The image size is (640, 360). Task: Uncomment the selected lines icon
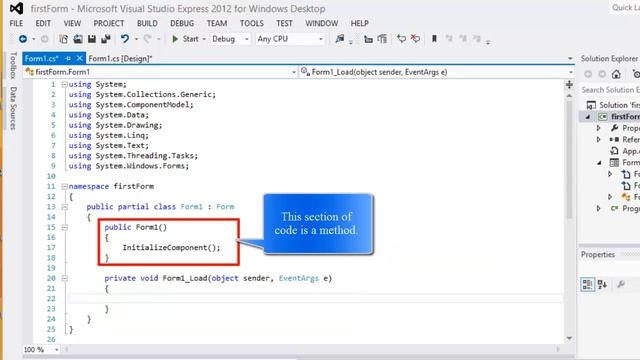[x=416, y=39]
